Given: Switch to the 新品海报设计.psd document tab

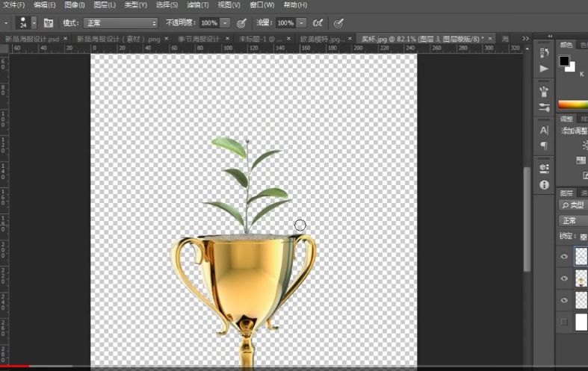Looking at the screenshot, I should click(x=32, y=39).
